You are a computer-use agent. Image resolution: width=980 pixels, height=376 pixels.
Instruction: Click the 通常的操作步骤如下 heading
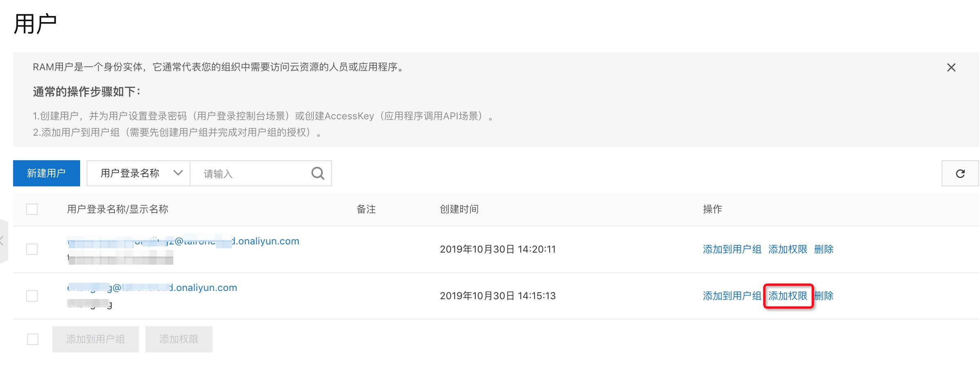click(x=87, y=92)
